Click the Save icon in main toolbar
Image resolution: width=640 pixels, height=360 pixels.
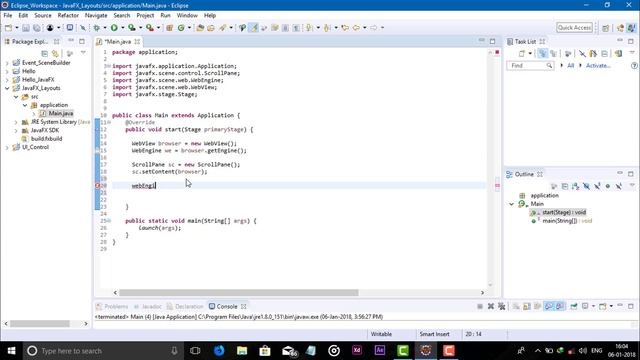[x=26, y=28]
